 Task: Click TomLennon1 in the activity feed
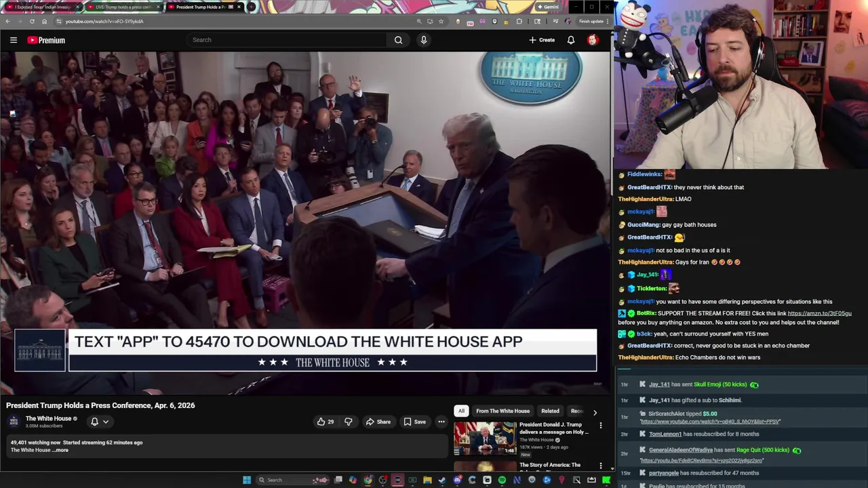tap(665, 434)
